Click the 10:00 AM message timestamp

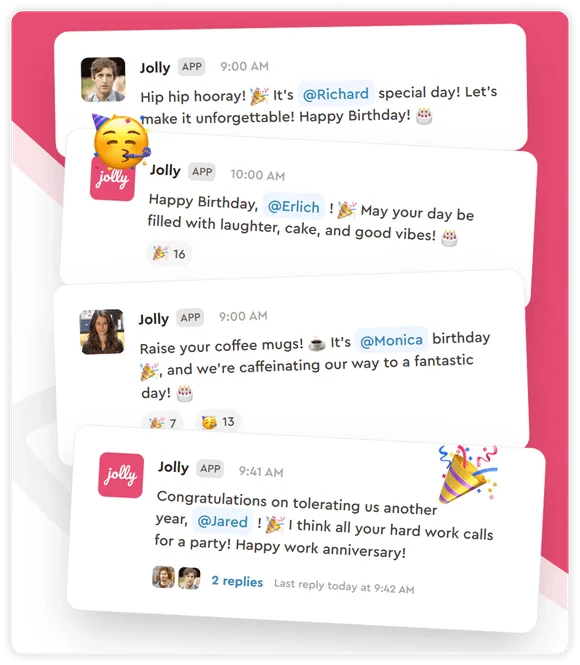[x=257, y=175]
